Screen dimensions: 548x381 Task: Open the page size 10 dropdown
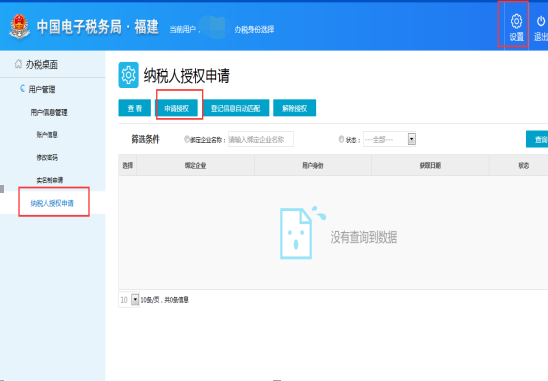click(129, 300)
